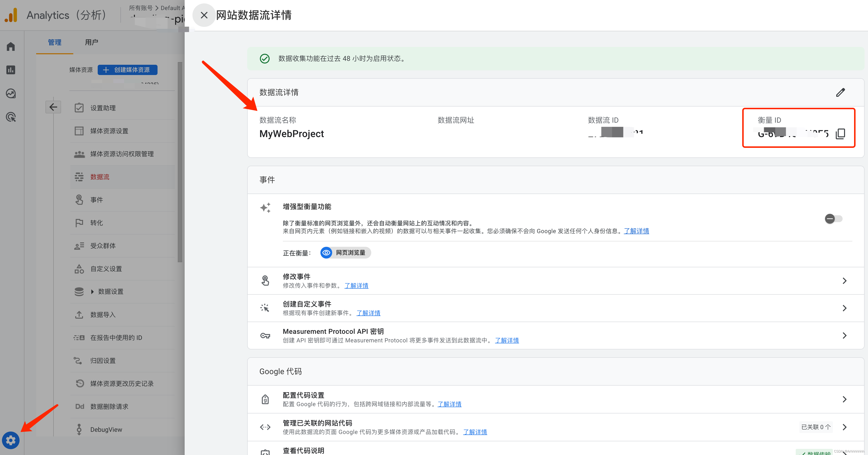Close the web stream details panel
This screenshot has height=455, width=868.
coord(204,15)
